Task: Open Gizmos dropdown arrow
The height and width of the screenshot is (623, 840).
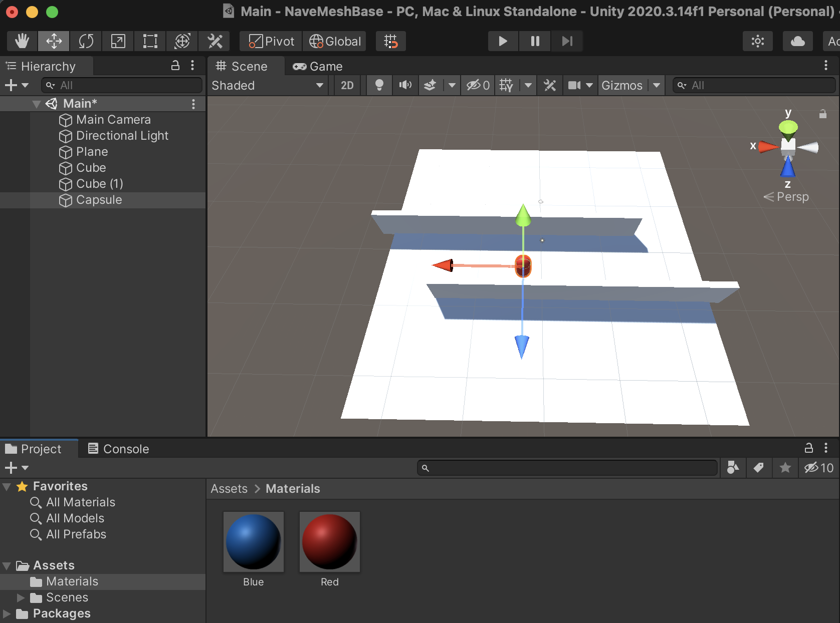Action: tap(657, 86)
